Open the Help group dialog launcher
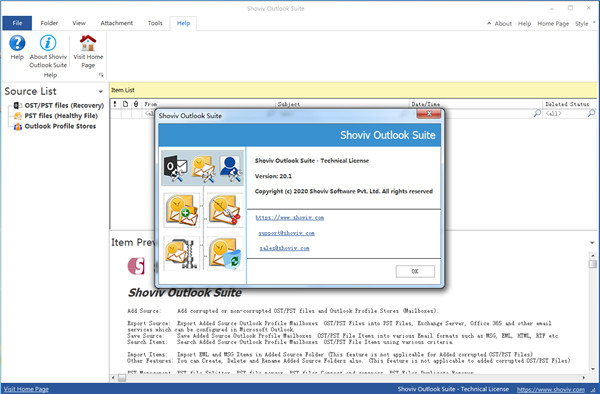Viewport: 600px width, 394px height. point(101,75)
